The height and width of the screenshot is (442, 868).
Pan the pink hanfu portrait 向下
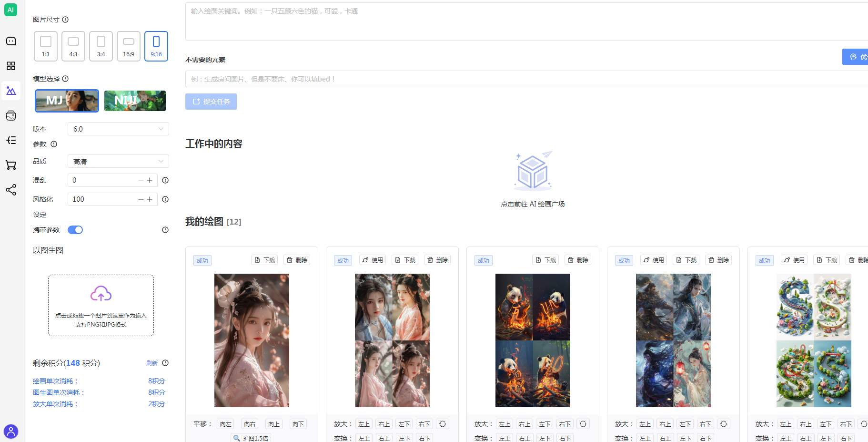click(298, 424)
